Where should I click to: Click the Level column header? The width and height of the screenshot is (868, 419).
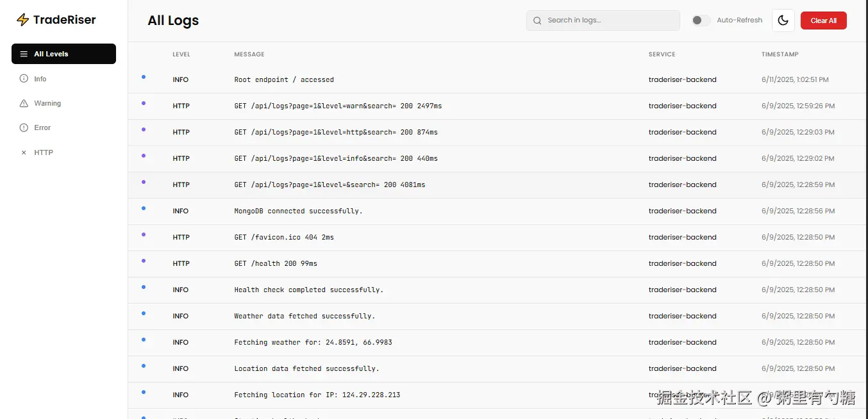point(181,54)
